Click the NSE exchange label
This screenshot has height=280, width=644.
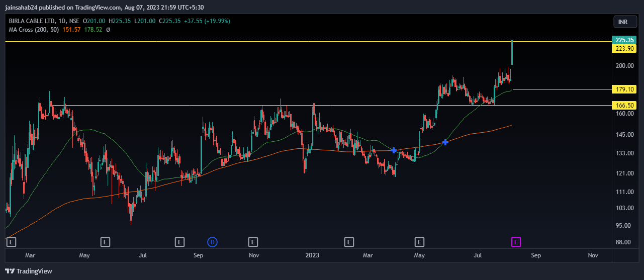tap(74, 21)
